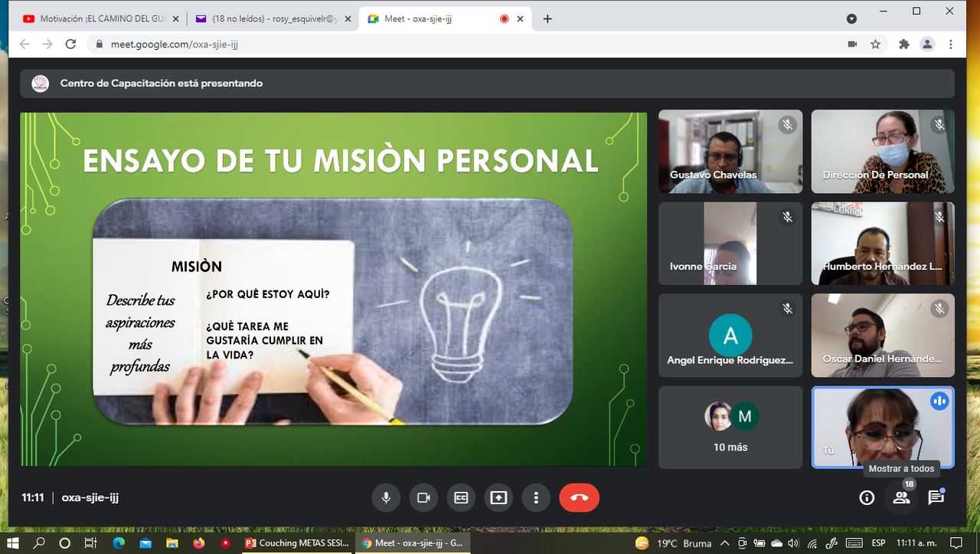Select Humberto Hernández video tile
Image resolution: width=980 pixels, height=554 pixels.
point(883,244)
